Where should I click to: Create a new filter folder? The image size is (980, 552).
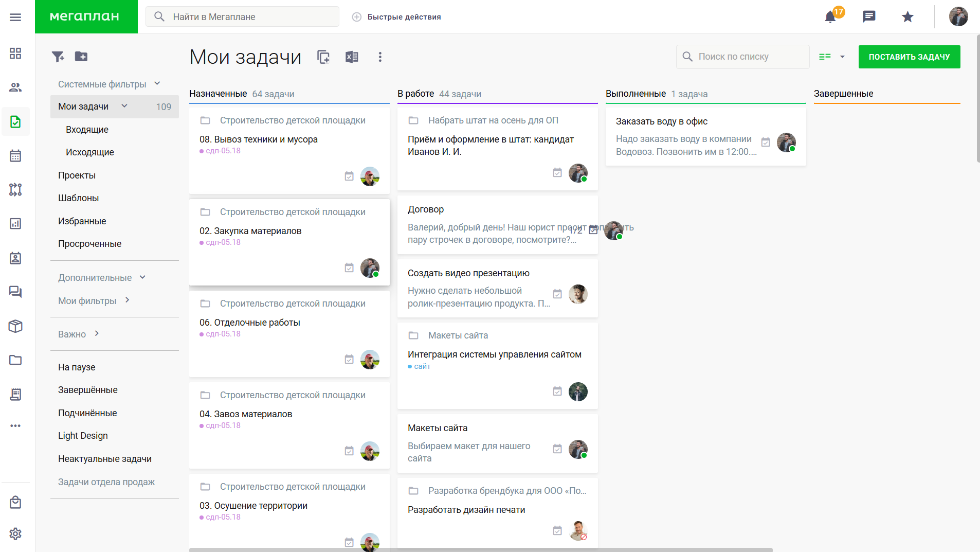tap(81, 57)
